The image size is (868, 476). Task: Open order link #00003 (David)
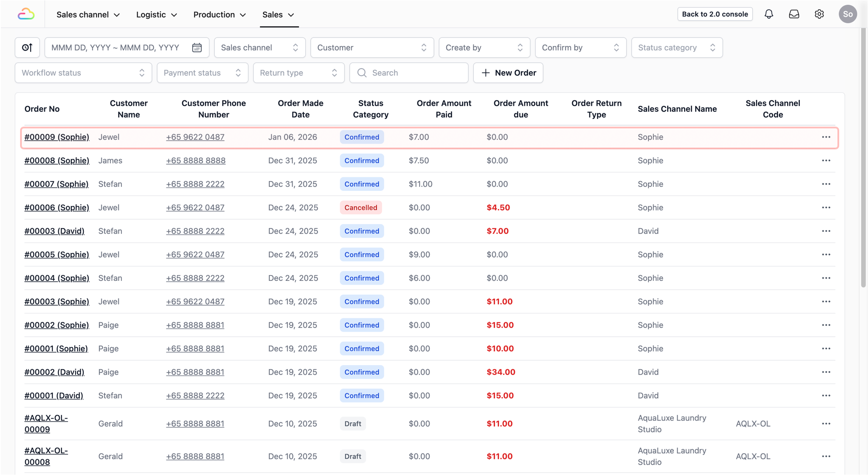pyautogui.click(x=54, y=231)
